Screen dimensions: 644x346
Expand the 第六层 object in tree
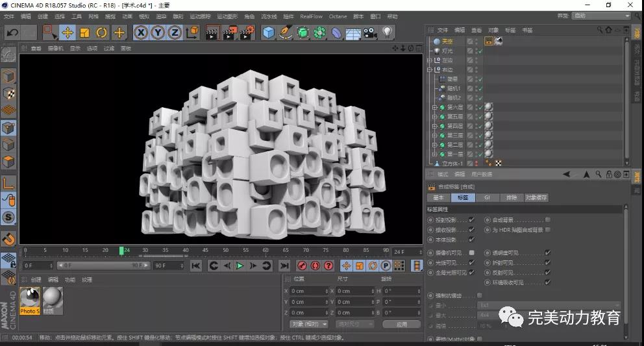(x=434, y=107)
